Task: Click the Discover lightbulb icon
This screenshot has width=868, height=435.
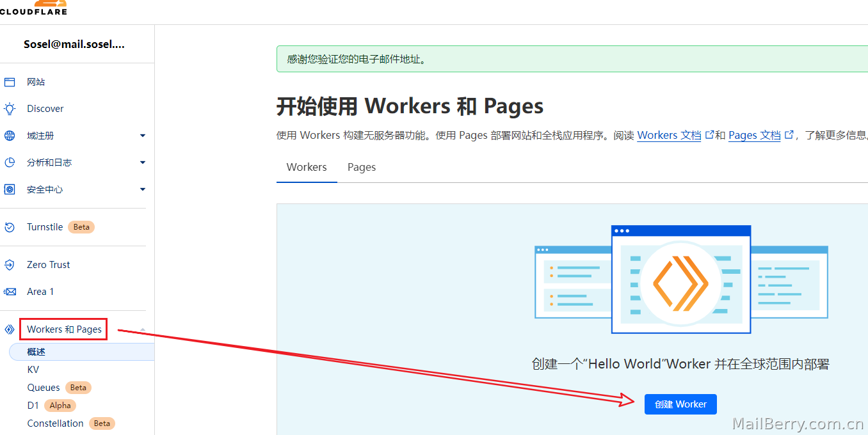Action: click(10, 109)
